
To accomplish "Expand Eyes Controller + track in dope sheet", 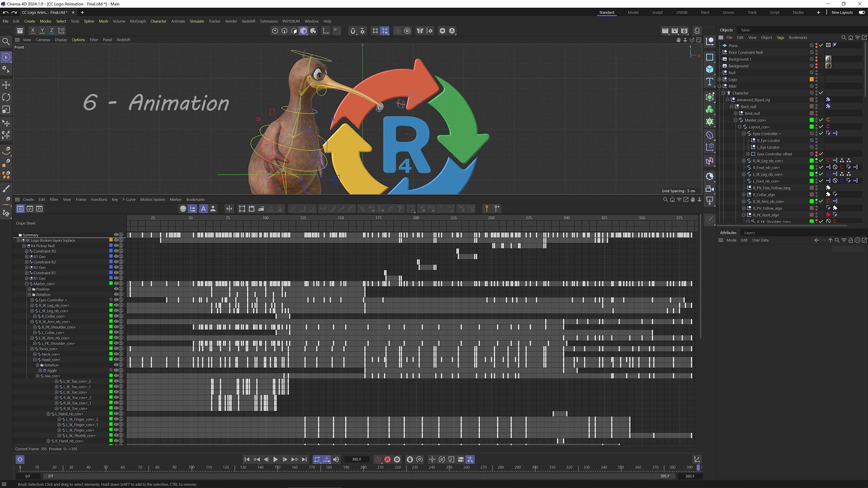I will 32,300.
